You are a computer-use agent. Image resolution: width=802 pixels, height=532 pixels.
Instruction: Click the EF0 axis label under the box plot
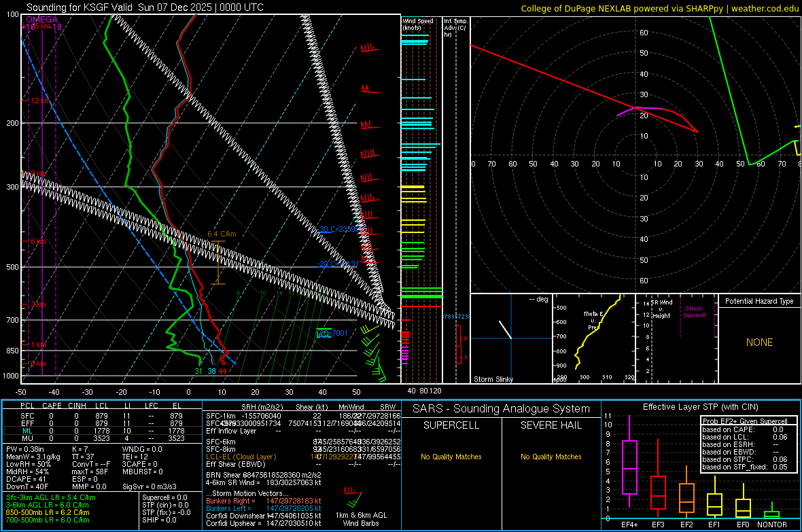(x=743, y=525)
